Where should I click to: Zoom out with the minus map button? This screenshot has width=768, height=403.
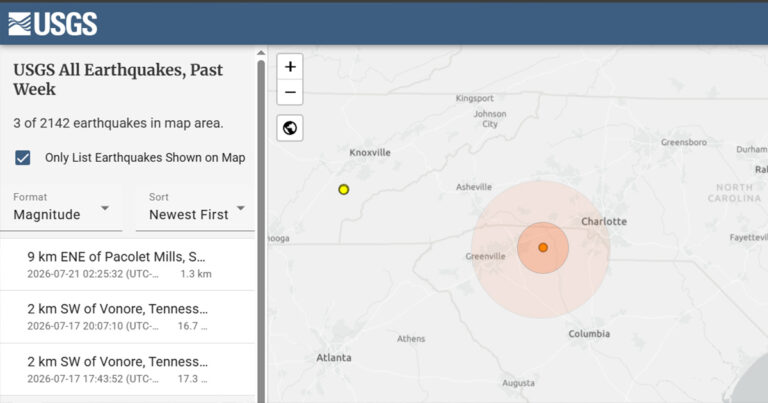(x=290, y=92)
